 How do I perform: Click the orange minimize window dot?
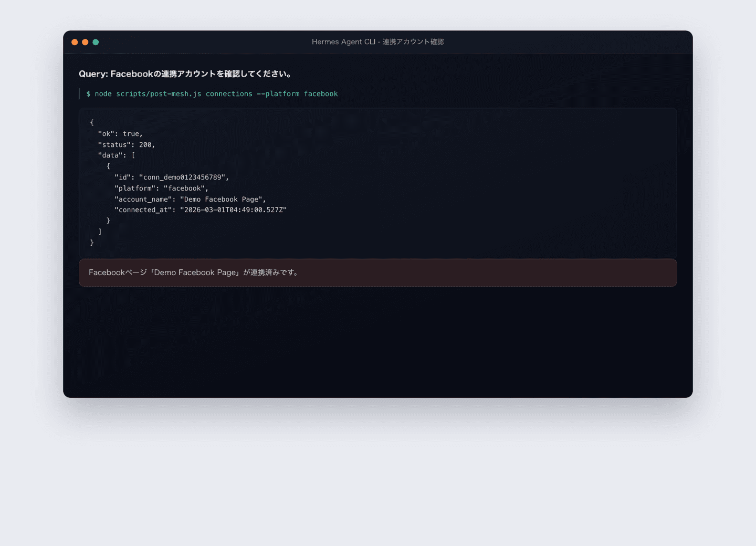(x=85, y=42)
